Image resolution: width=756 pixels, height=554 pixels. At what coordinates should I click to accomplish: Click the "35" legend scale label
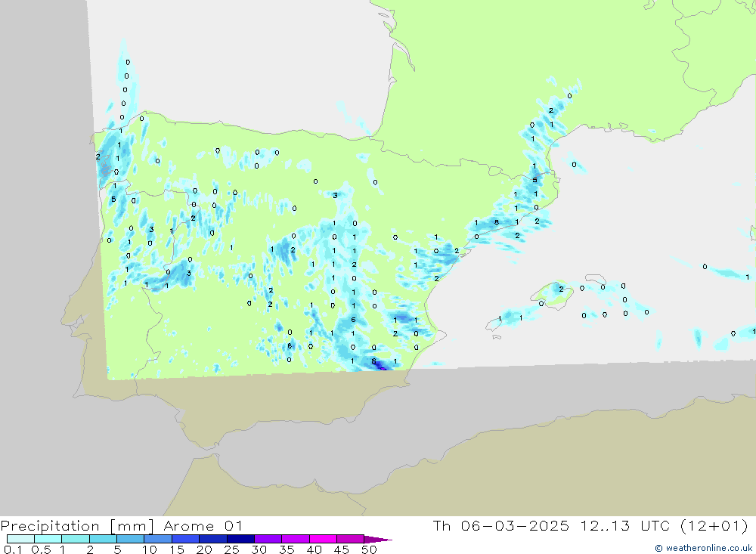(287, 549)
